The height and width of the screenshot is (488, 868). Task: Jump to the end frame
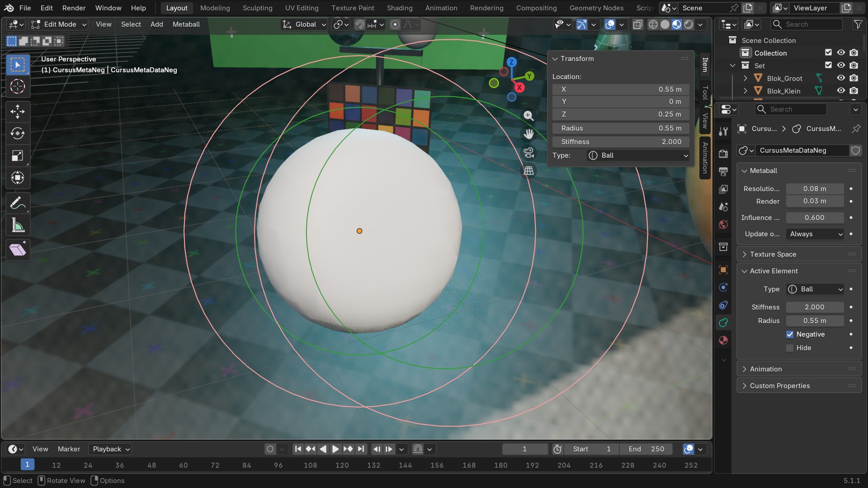(360, 449)
